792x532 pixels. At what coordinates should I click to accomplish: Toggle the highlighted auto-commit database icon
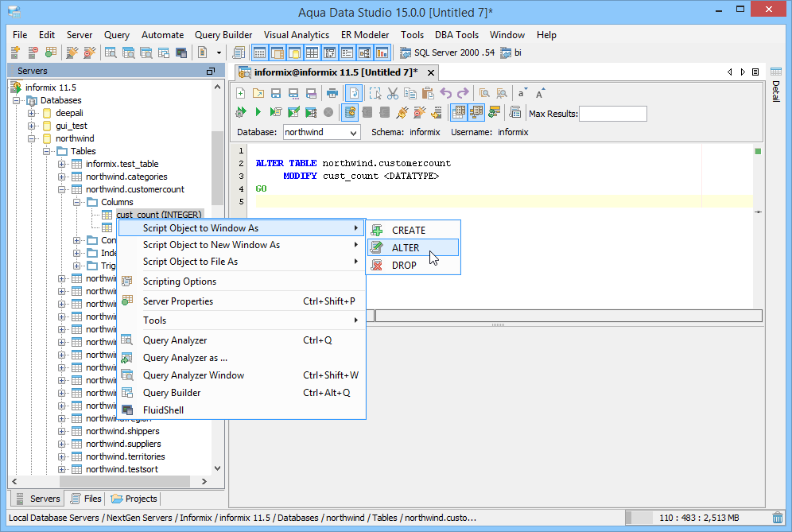point(350,112)
